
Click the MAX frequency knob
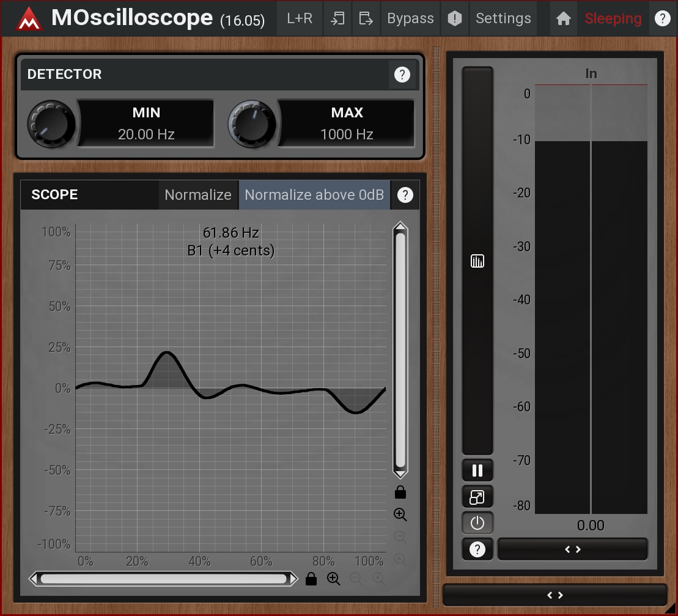coord(252,124)
